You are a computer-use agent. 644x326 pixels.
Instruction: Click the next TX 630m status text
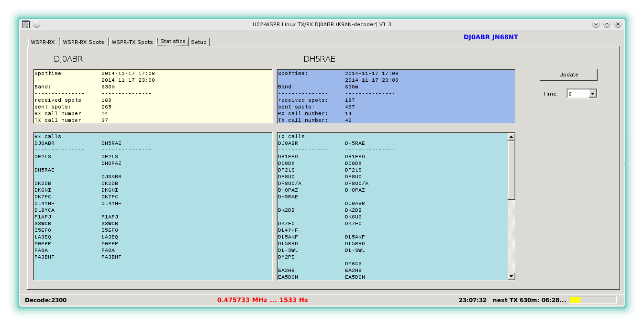tap(529, 300)
